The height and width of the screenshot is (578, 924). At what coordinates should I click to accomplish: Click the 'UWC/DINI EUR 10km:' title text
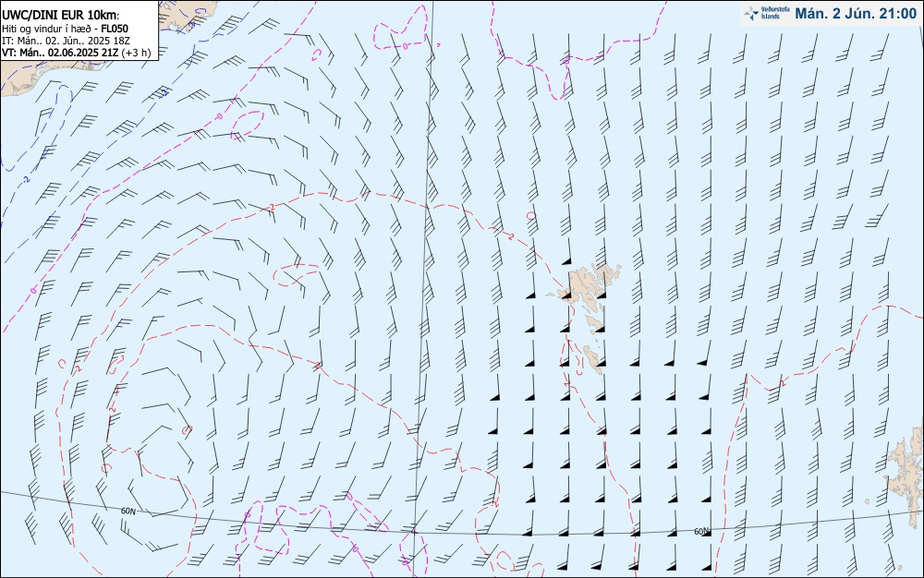click(61, 16)
